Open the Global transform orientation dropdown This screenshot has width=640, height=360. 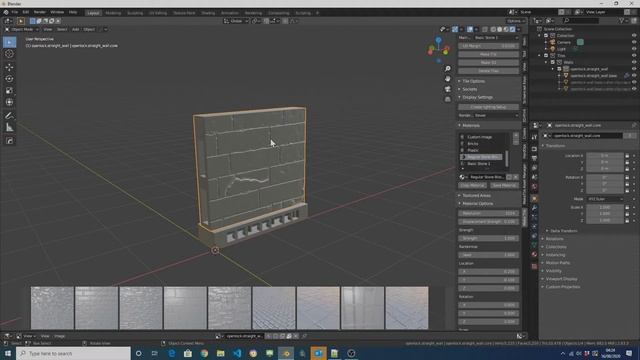point(236,21)
